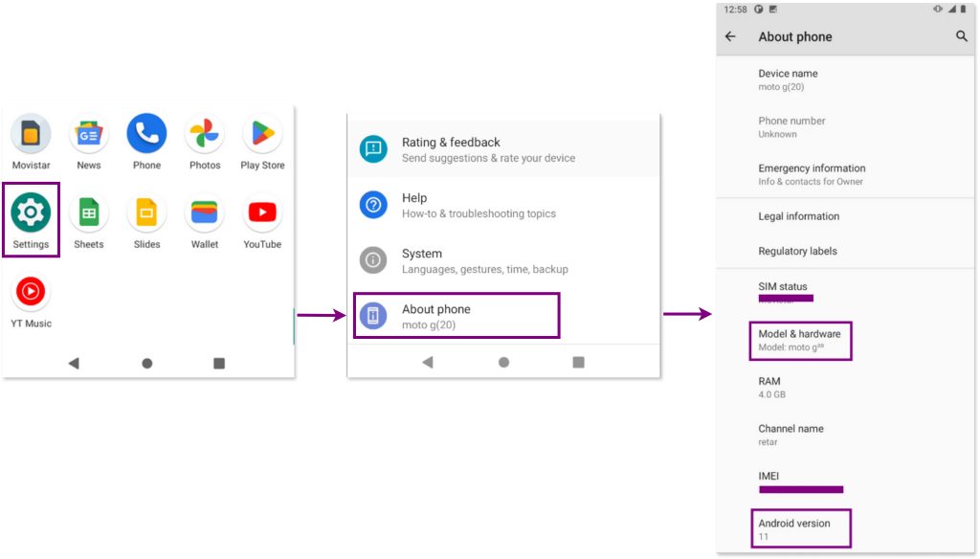
Task: Open Google Photos app
Action: click(205, 134)
